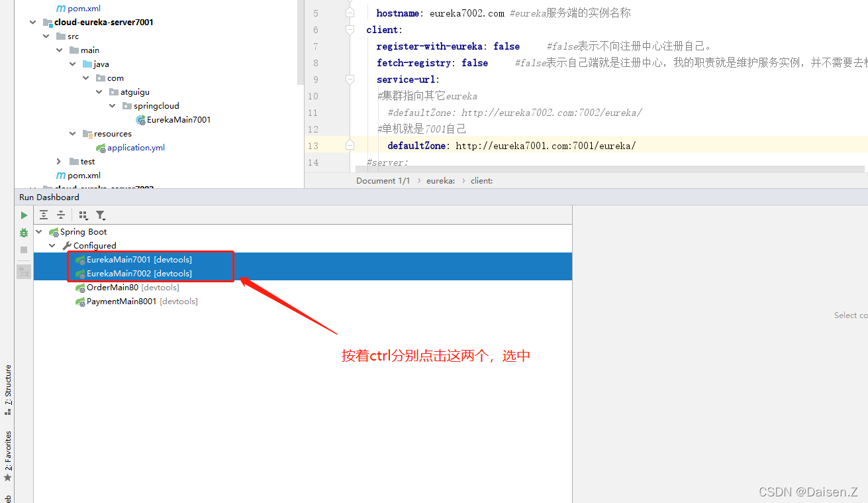Click the Stop square button in Run Dashboard
This screenshot has width=868, height=503.
(24, 250)
